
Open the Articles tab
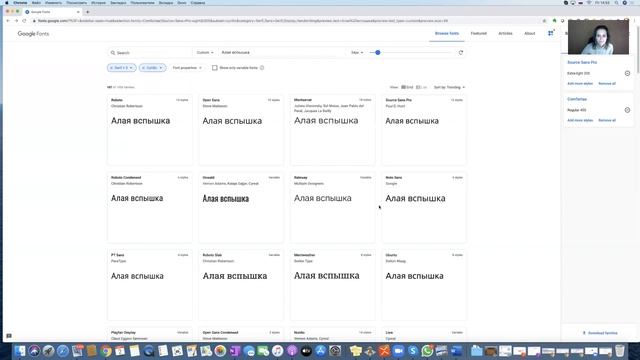(x=505, y=33)
